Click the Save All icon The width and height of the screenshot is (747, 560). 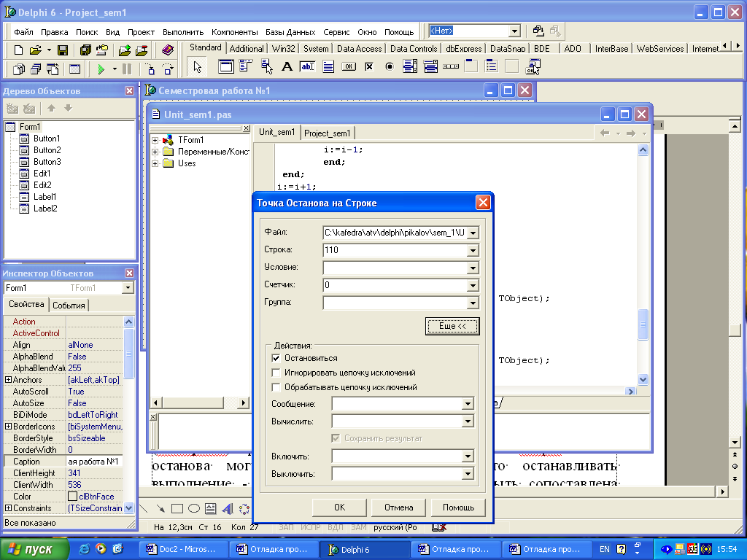pyautogui.click(x=85, y=50)
